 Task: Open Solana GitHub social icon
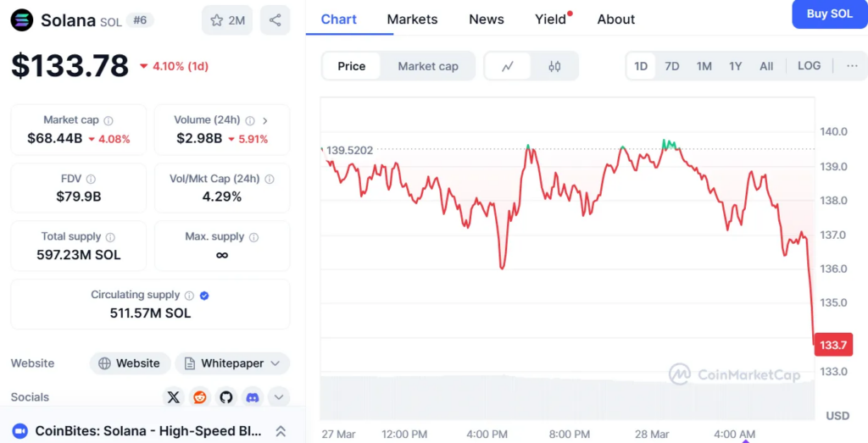point(226,397)
